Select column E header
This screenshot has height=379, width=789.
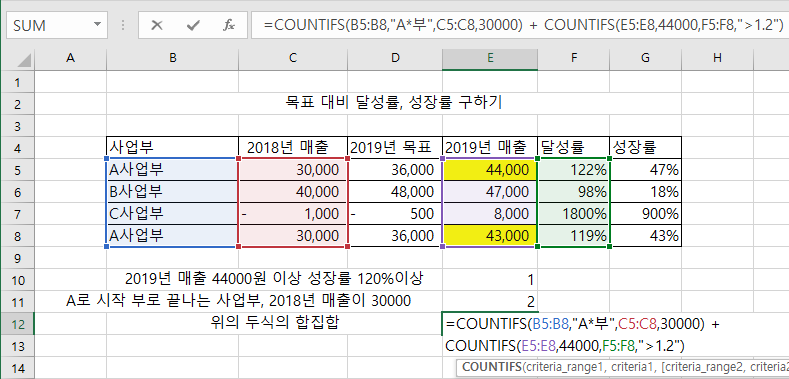pyautogui.click(x=490, y=58)
